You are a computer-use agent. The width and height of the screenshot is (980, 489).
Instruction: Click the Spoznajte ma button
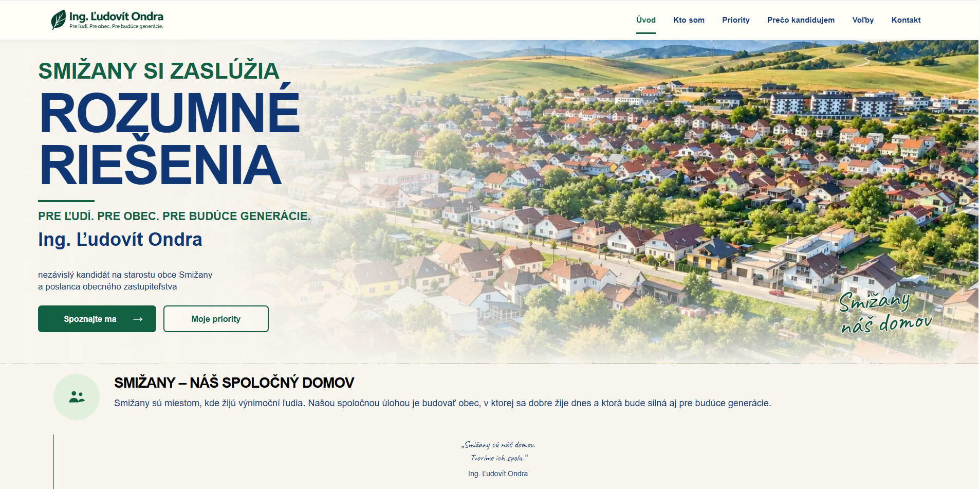pos(97,319)
